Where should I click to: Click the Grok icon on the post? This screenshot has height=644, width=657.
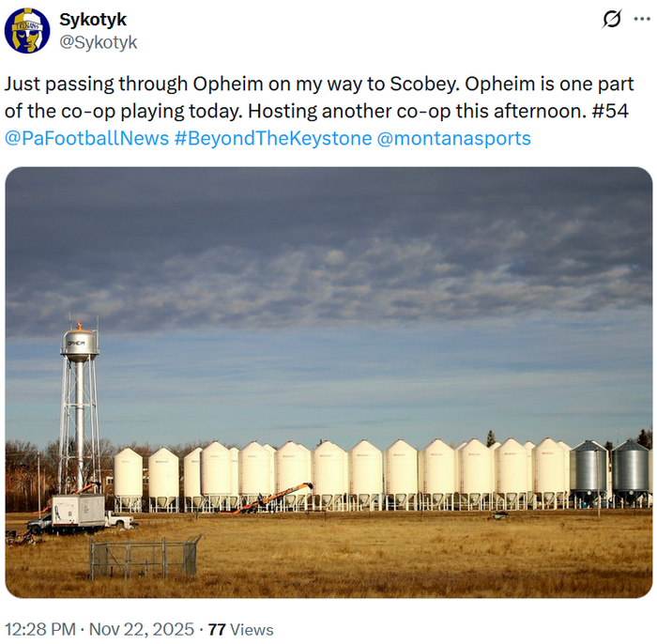[612, 19]
